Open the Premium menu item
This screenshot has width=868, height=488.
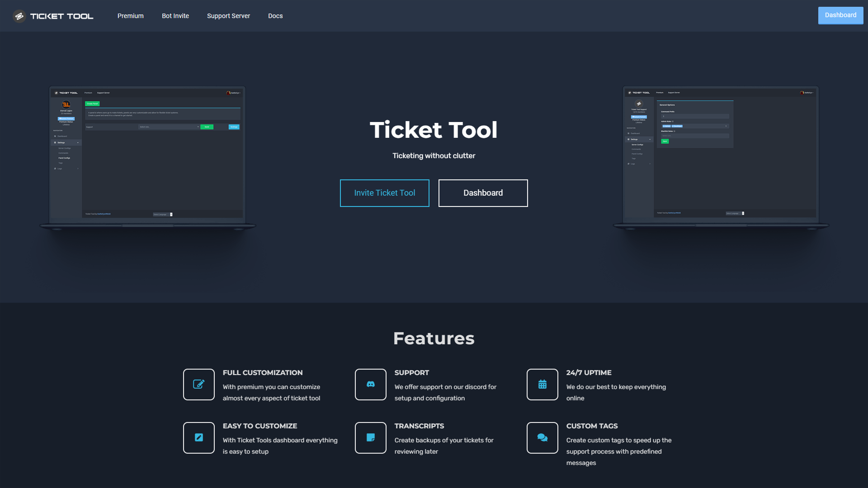point(130,15)
